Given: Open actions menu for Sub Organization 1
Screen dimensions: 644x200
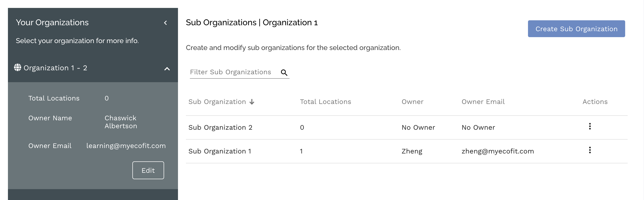Looking at the screenshot, I should [x=589, y=150].
